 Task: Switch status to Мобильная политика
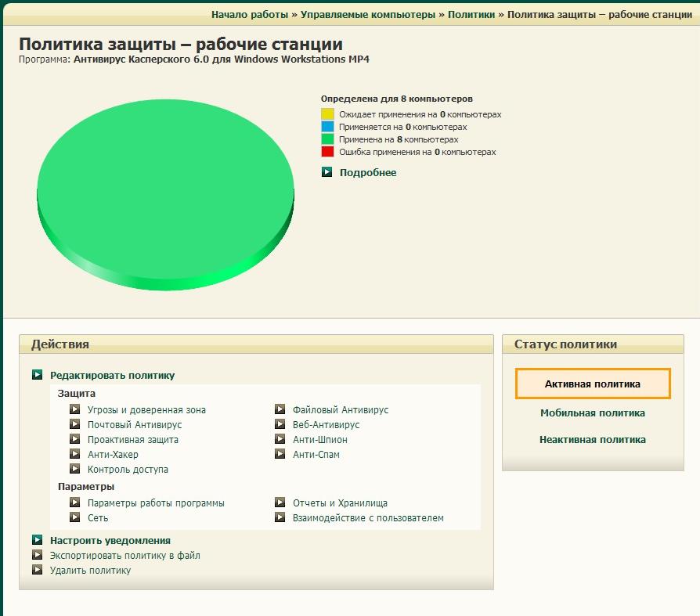point(592,412)
